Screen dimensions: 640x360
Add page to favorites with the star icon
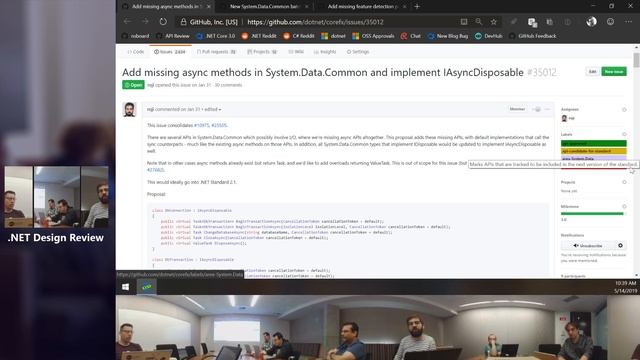coord(493,22)
